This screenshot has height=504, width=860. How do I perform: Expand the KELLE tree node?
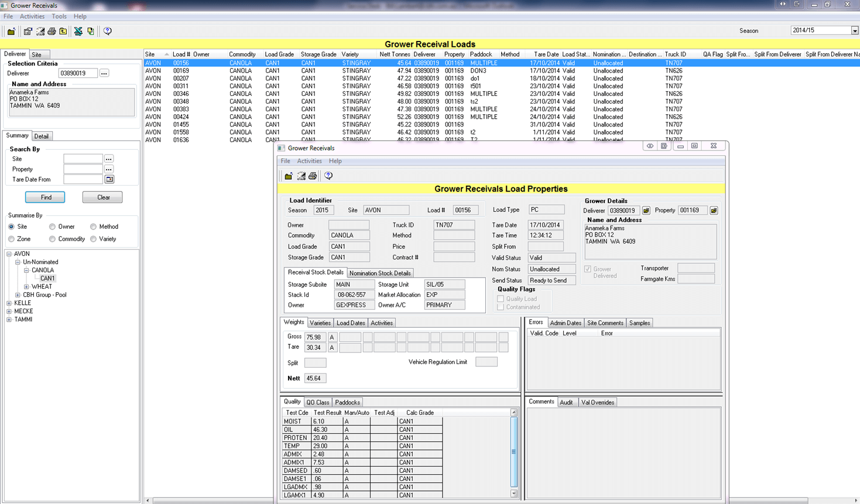point(9,303)
